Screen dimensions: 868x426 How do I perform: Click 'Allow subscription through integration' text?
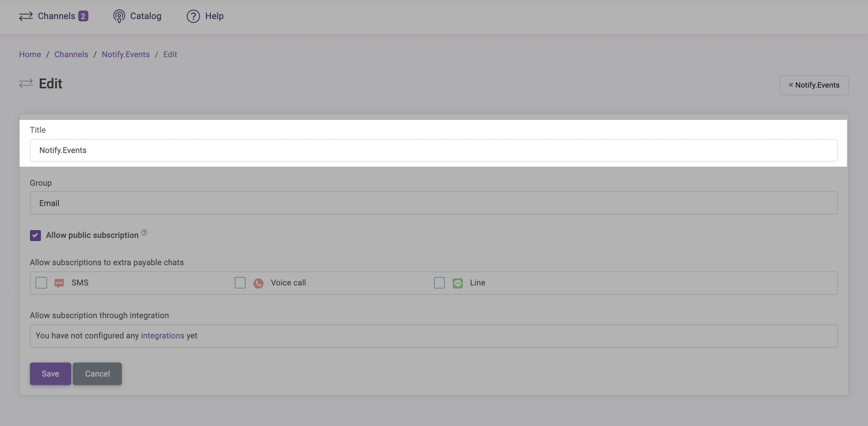tap(99, 315)
